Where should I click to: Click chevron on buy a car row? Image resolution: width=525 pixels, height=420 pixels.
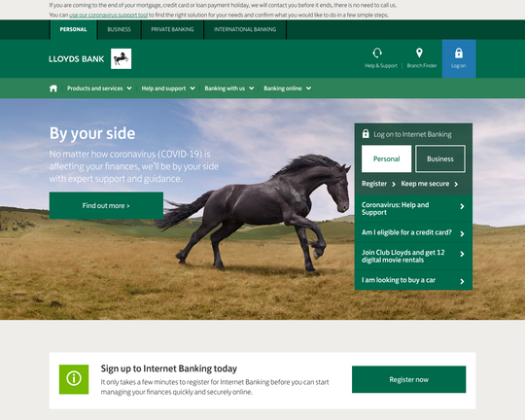click(462, 281)
